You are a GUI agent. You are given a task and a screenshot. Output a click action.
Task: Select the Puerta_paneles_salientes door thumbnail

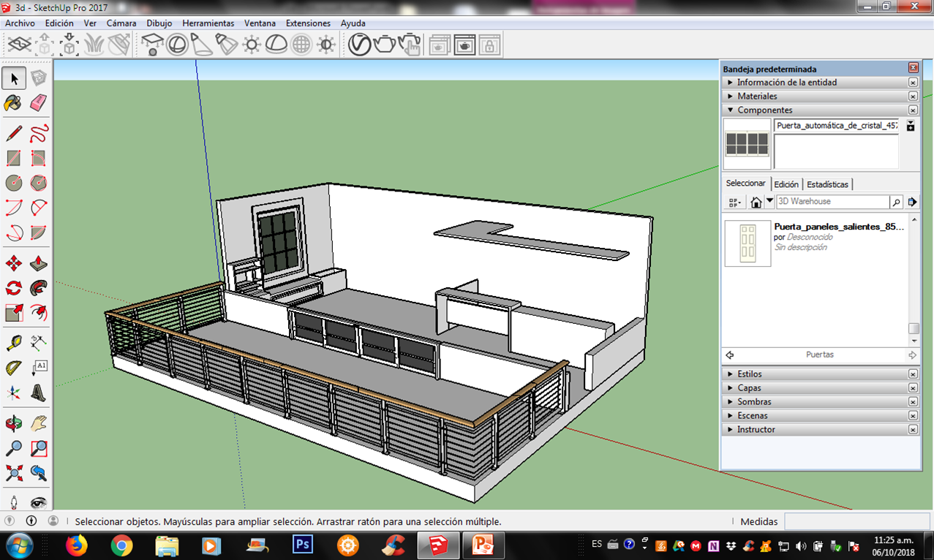747,243
